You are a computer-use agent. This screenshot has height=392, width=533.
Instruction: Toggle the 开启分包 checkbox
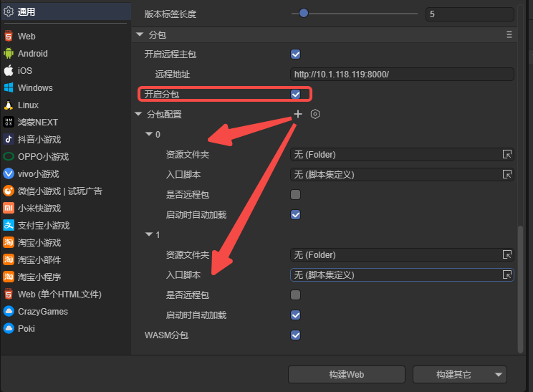(x=295, y=95)
